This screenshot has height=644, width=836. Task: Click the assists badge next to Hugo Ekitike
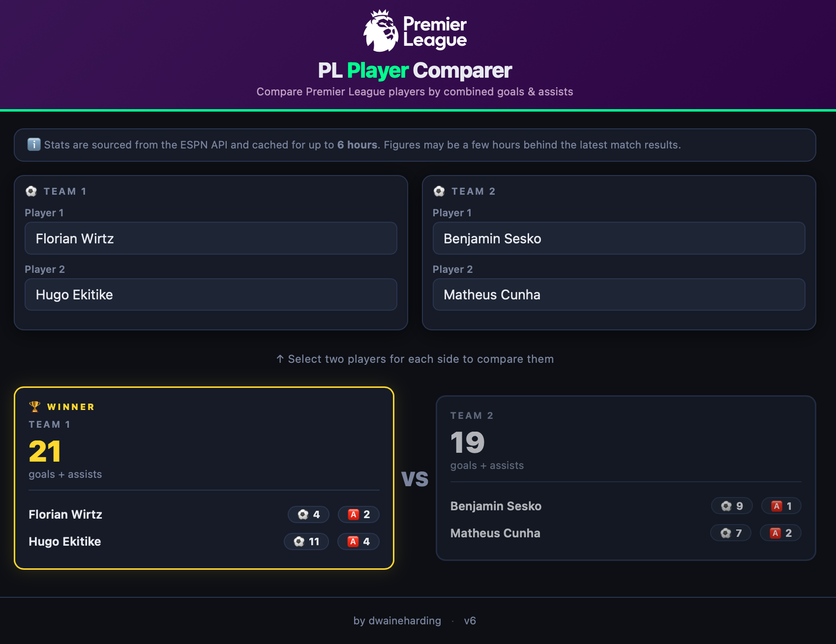click(358, 541)
